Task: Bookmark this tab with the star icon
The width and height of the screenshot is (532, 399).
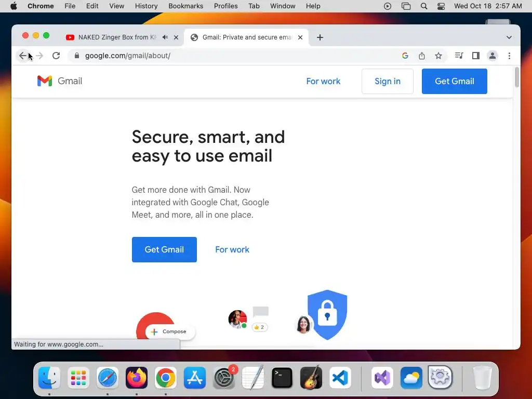Action: 438,56
